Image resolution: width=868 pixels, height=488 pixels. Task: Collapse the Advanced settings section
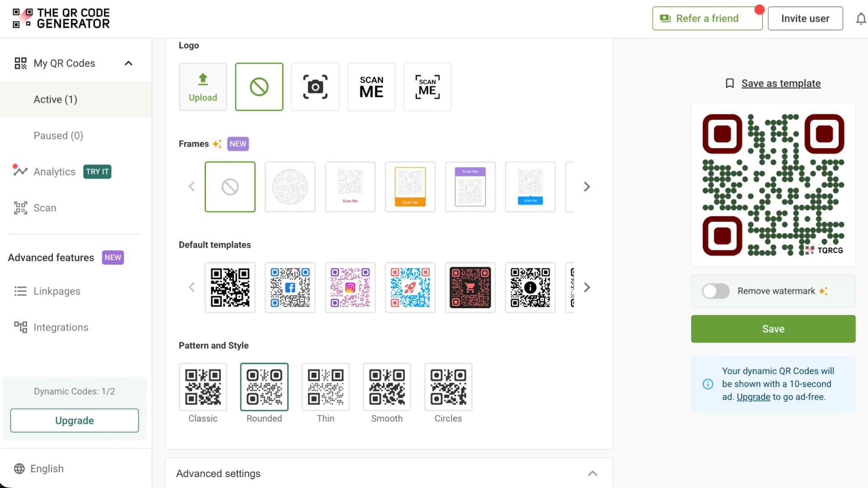[x=593, y=474]
